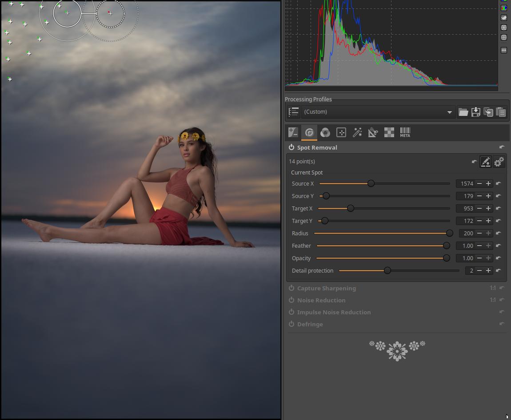Enable the Defringe tool
The image size is (511, 420).
[x=291, y=324]
